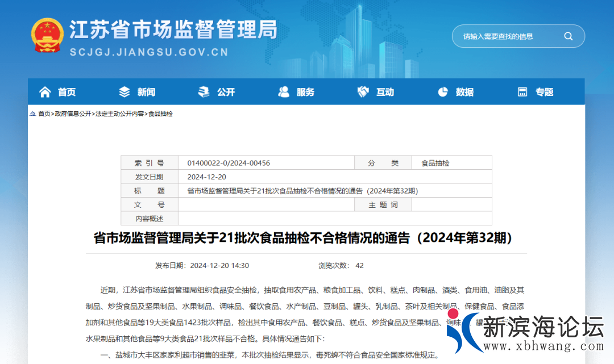Open 食品抽检 breadcrumb link

click(160, 114)
